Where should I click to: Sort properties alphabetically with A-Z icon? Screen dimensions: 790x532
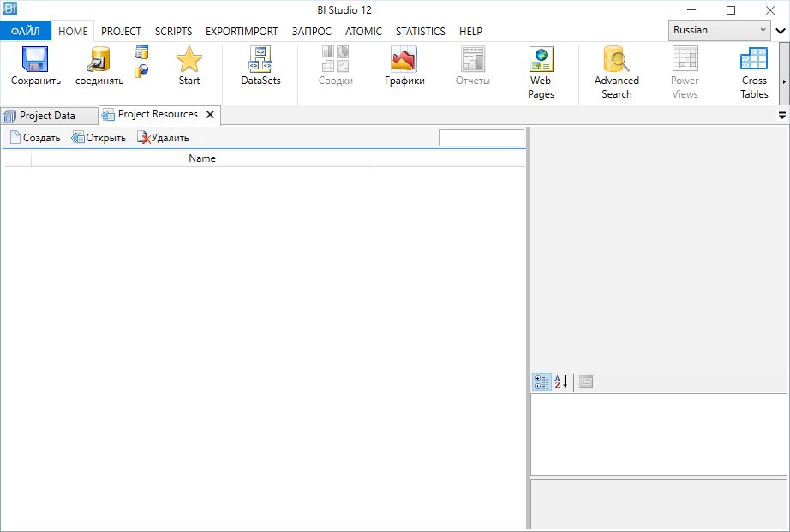tap(560, 382)
